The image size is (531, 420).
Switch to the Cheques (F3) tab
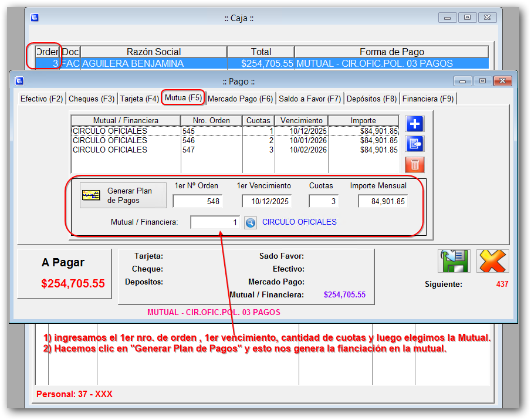[92, 99]
